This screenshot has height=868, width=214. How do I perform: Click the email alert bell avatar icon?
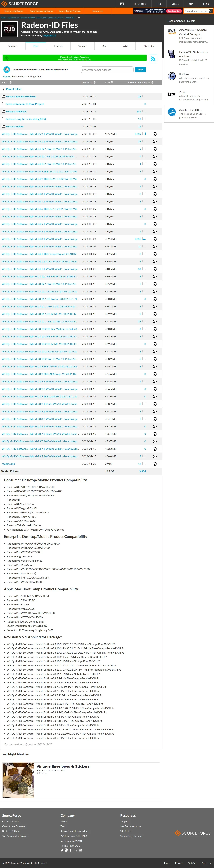click(x=6, y=69)
